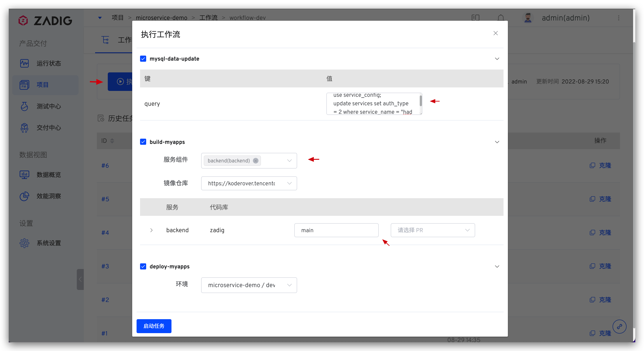Click microservice-demo in the breadcrumb

coord(161,18)
